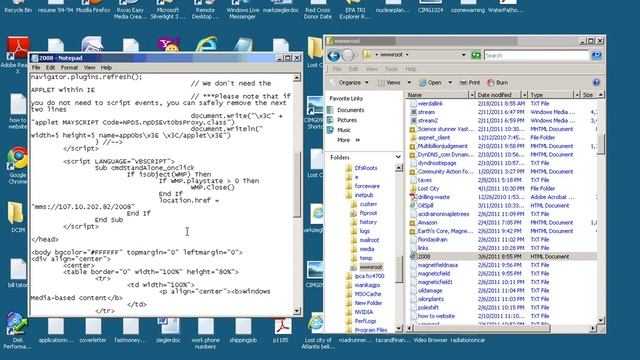Expand the address bar history dropdown
Viewport: 640px width, 360px height.
pyautogui.click(x=464, y=55)
